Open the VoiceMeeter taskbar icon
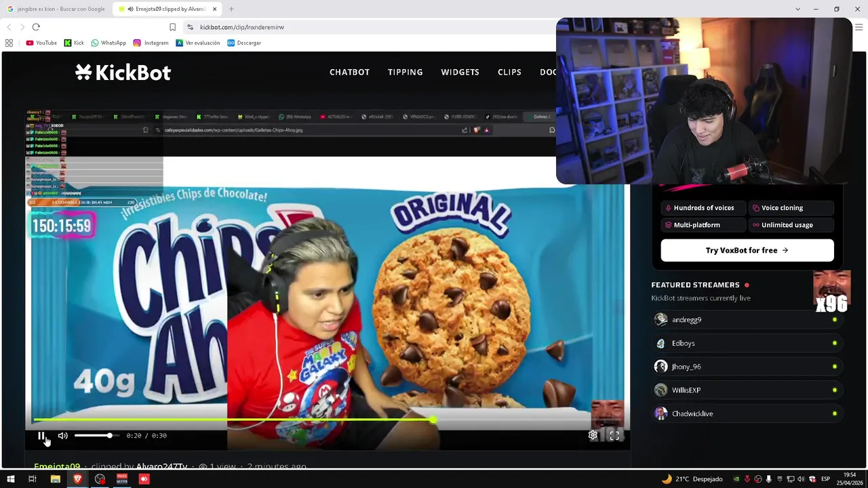 (x=122, y=479)
